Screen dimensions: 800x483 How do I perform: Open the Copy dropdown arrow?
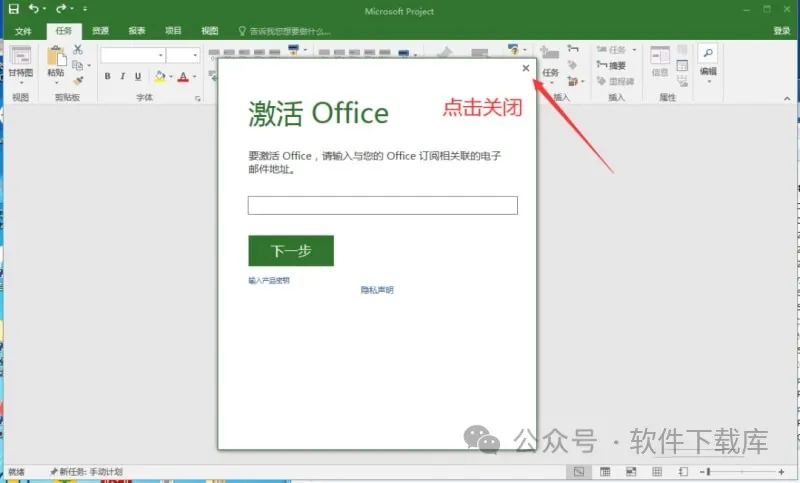89,65
